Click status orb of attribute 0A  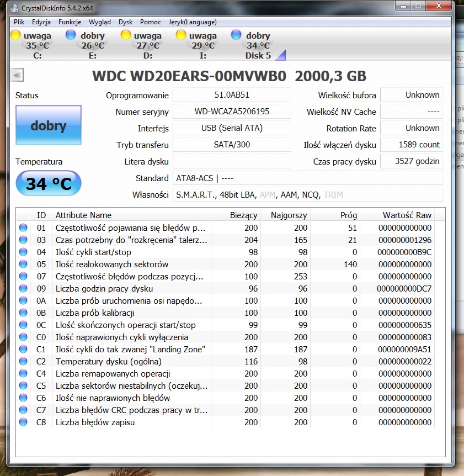point(23,300)
